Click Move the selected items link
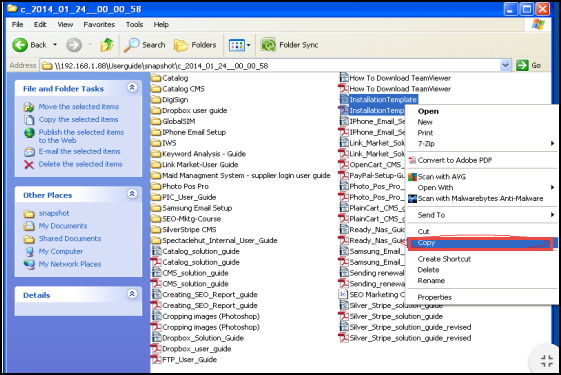The height and width of the screenshot is (375, 561). 79,107
